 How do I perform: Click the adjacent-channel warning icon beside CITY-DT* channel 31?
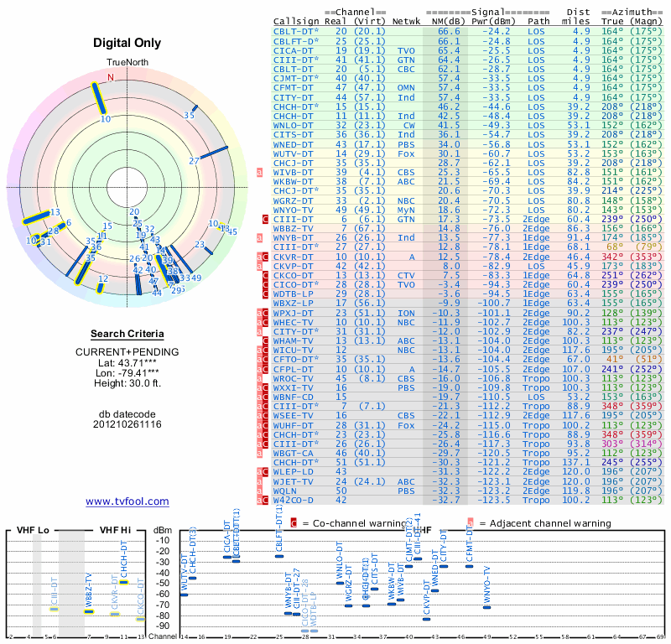point(259,331)
